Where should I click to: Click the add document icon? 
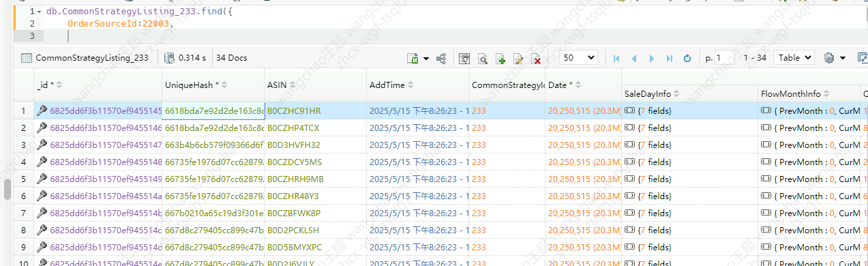500,59
